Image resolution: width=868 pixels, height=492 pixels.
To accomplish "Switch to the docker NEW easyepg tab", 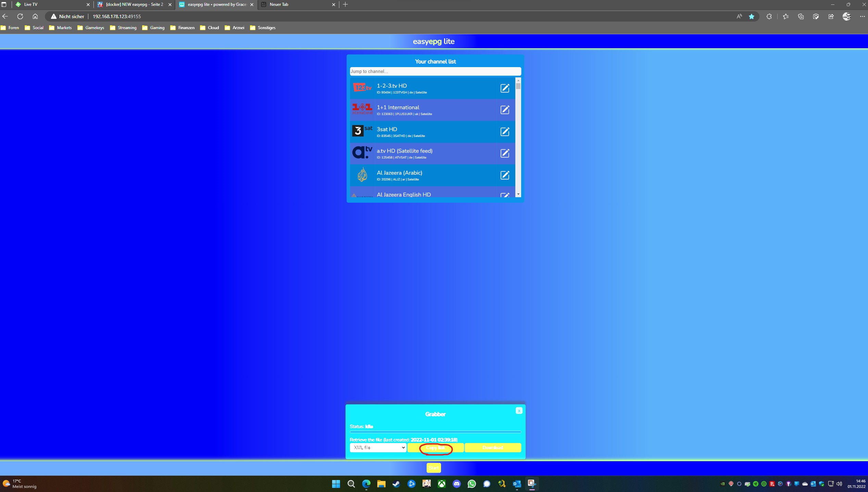I will pyautogui.click(x=134, y=4).
